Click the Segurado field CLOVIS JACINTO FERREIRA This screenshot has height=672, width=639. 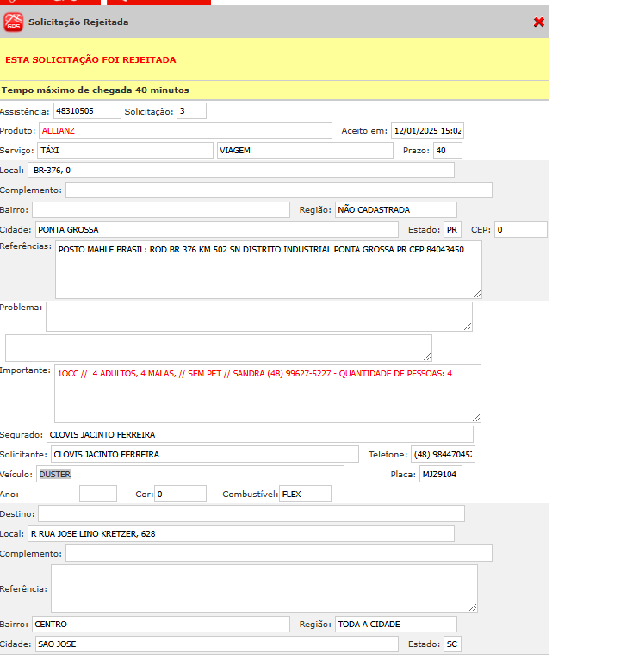[x=260, y=434]
